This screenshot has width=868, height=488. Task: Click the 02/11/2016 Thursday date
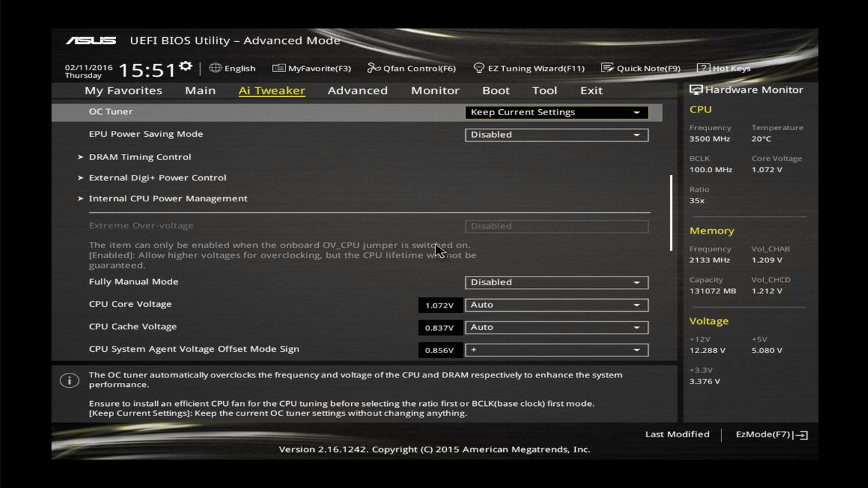(x=88, y=71)
